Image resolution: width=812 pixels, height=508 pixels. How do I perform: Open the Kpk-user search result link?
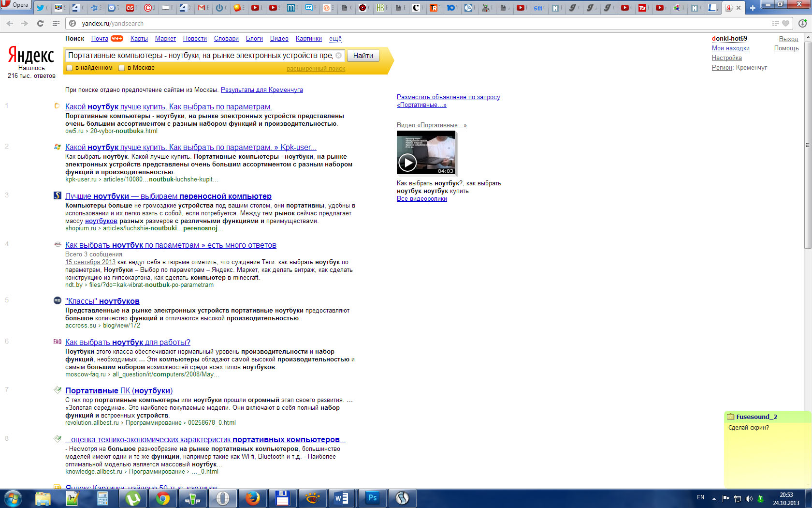pos(191,148)
